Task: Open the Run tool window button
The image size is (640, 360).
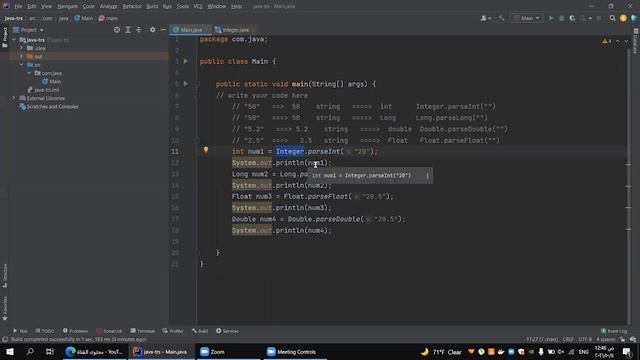Action: [x=20, y=331]
